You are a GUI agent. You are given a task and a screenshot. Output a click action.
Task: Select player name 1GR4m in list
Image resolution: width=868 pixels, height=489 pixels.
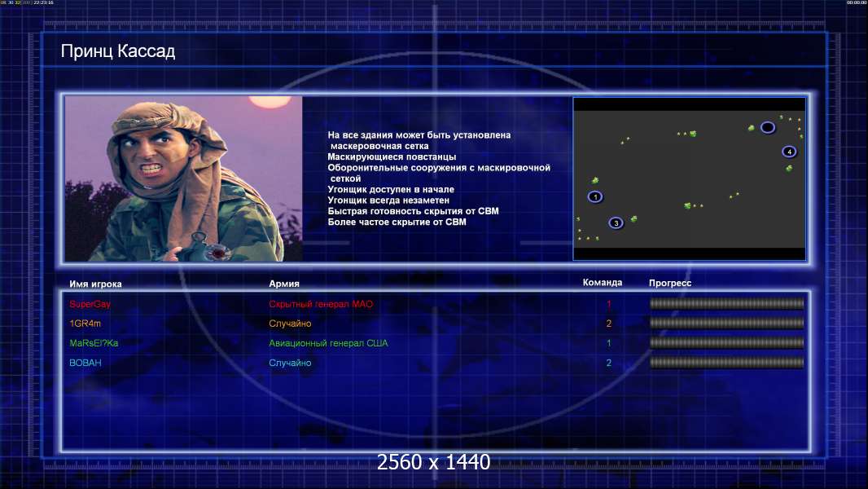tap(85, 324)
